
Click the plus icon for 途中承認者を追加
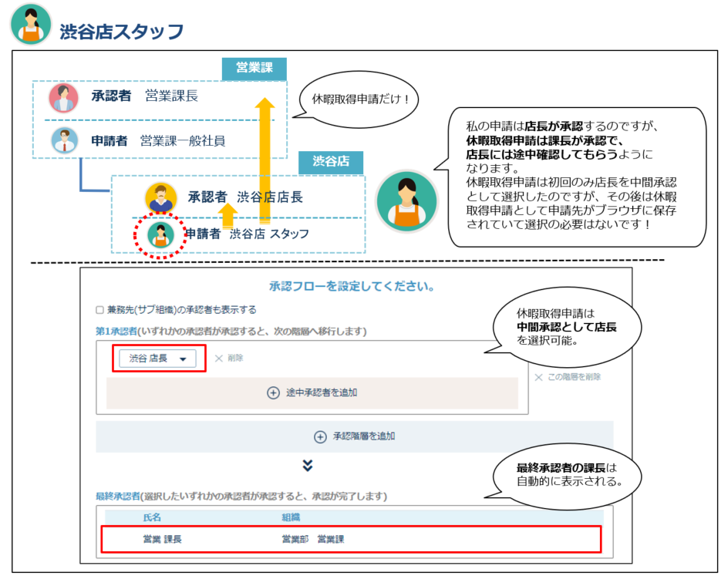(273, 392)
